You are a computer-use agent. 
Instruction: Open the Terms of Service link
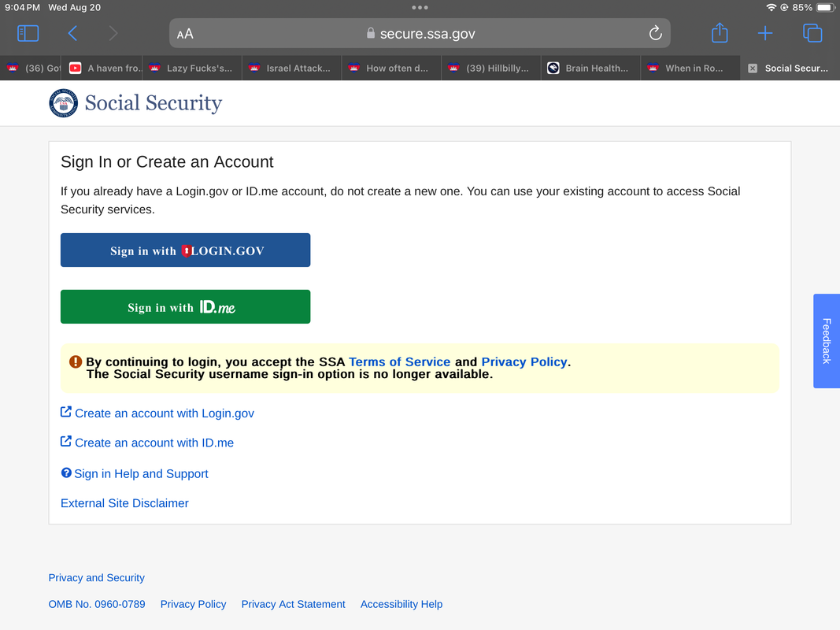coord(400,362)
